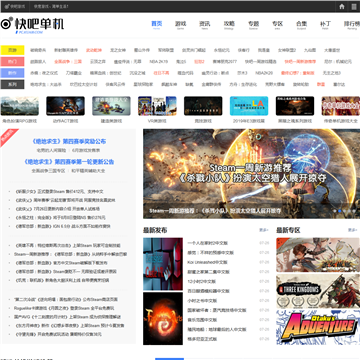Open the 12小时2中文版 entry
Image resolution: width=360 pixels, height=360 pixels.
pos(201,281)
